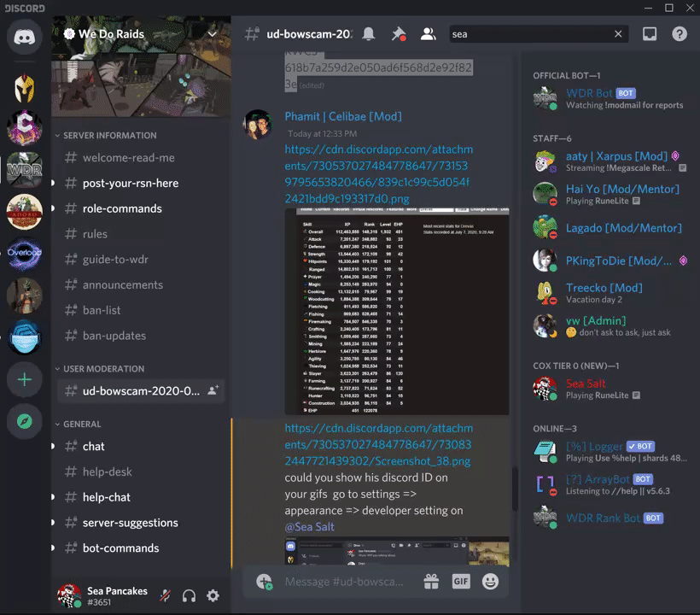The width and height of the screenshot is (700, 615).
Task: Open [%] Logger bot profile
Action: click(x=611, y=452)
